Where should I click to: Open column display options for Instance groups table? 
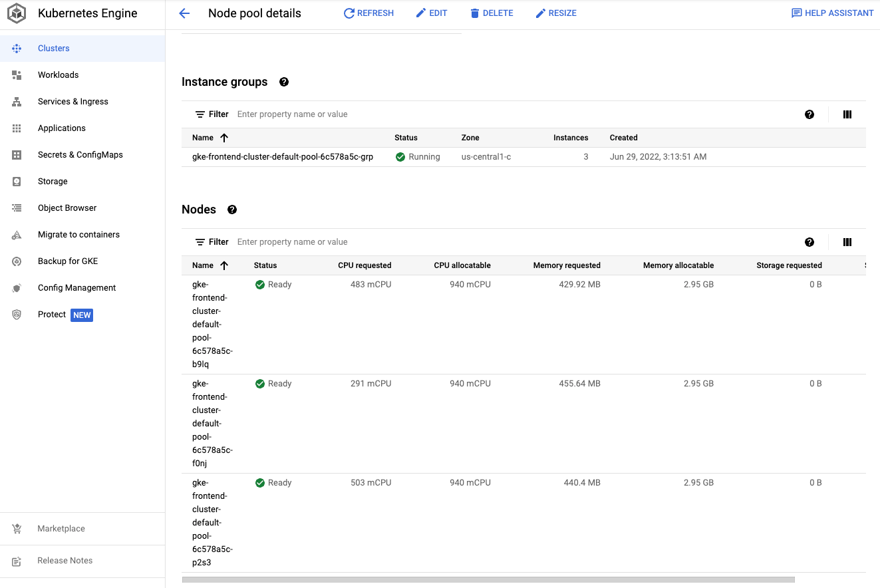[847, 114]
